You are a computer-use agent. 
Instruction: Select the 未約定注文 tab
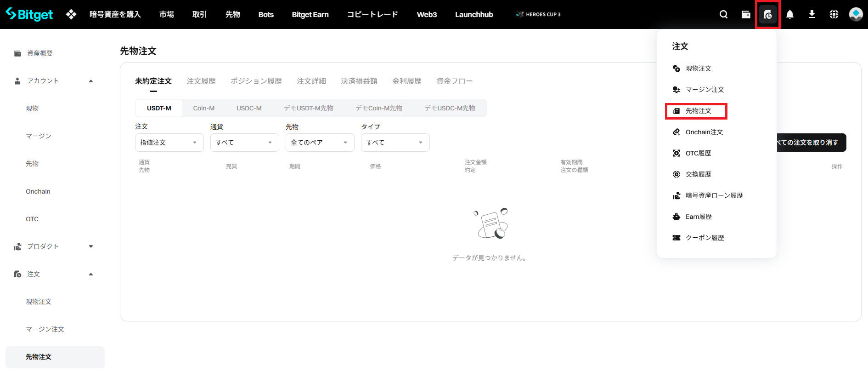(153, 81)
